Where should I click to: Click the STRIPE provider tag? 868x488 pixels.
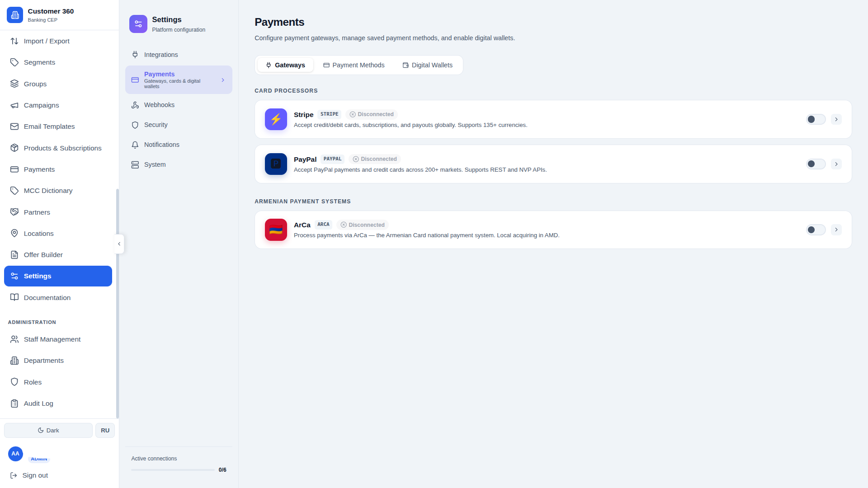(330, 114)
